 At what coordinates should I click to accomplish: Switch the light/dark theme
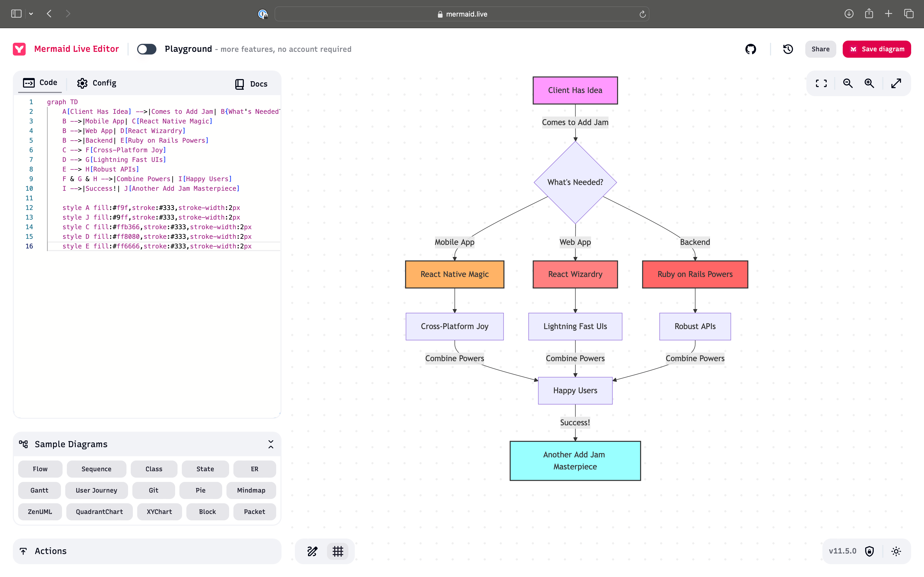pos(896,551)
